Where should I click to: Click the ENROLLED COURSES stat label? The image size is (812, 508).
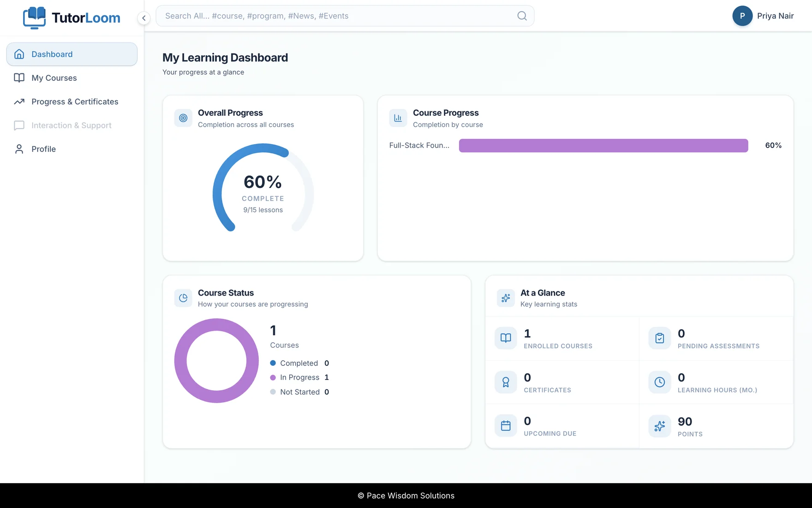point(558,346)
